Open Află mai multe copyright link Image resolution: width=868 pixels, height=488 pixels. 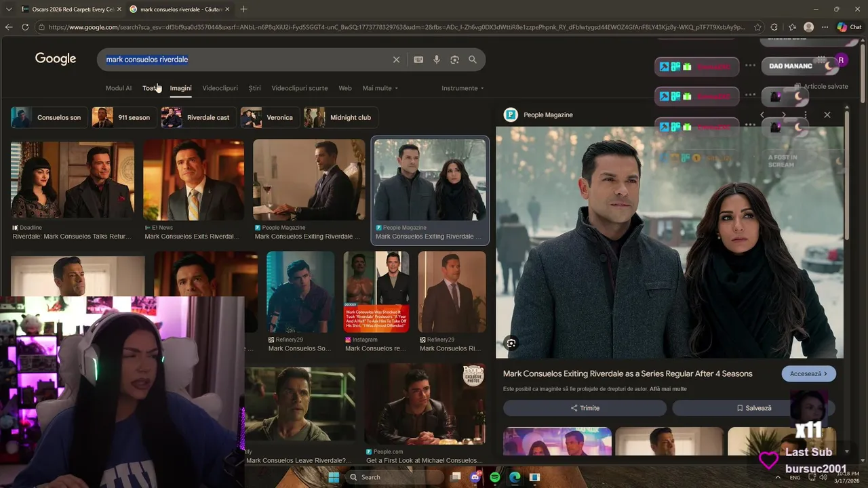[668, 389]
